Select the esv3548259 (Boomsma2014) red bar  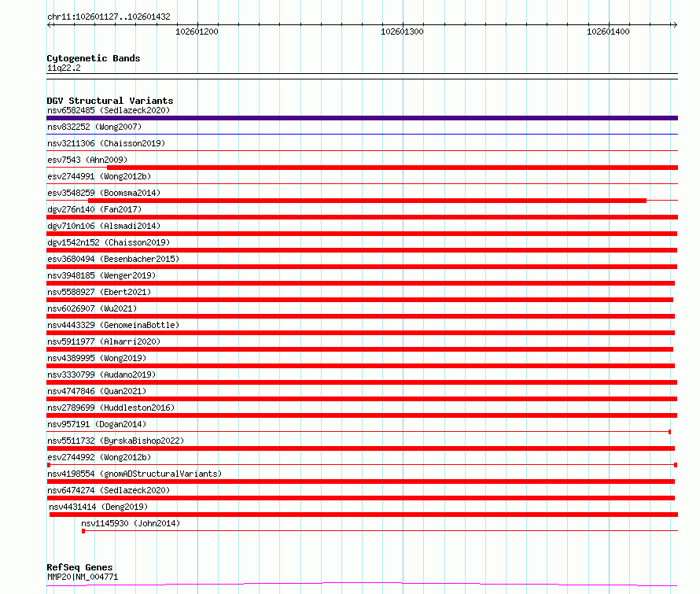pos(367,201)
